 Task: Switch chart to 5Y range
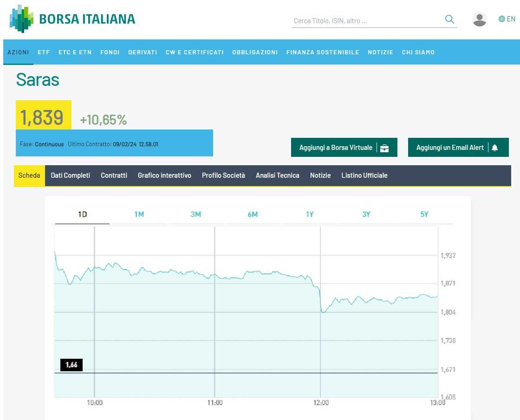tap(424, 214)
